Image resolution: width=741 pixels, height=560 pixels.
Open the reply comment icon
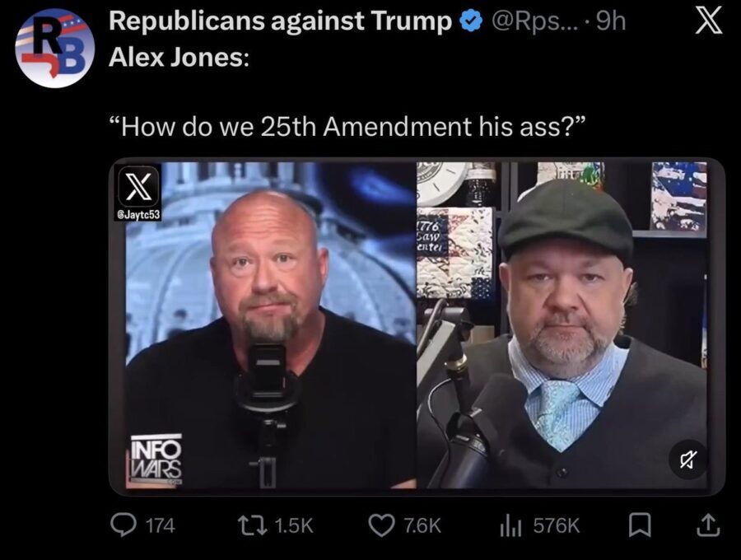click(123, 525)
